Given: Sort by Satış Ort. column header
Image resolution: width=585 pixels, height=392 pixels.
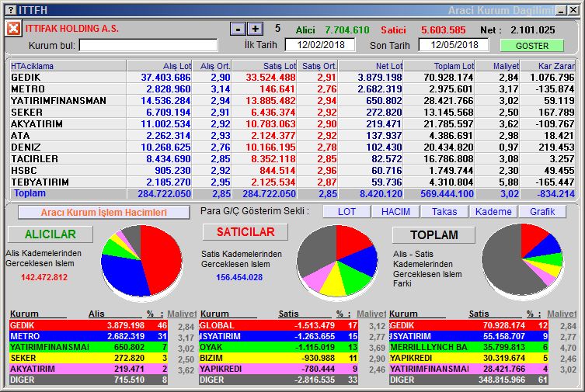Looking at the screenshot, I should tap(318, 66).
